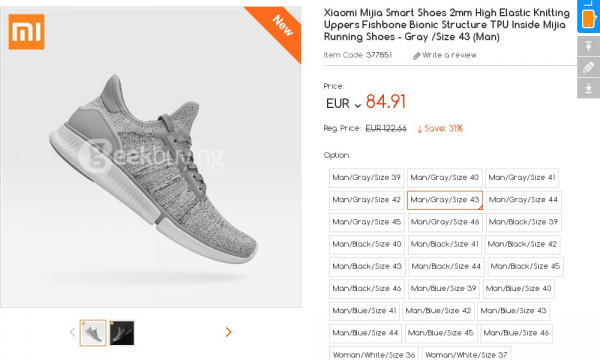
Task: Select option Man/Gray/Size 39
Action: pos(367,178)
